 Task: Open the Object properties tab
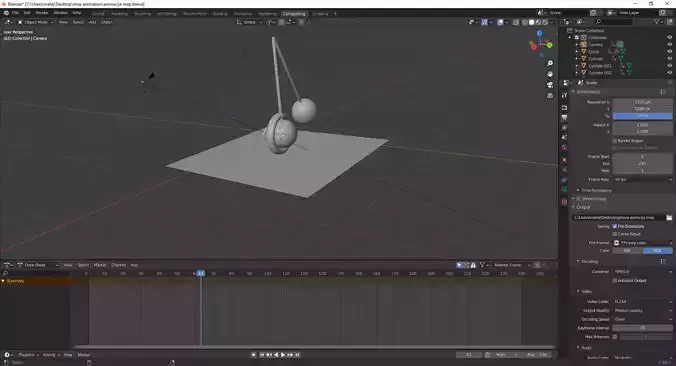pyautogui.click(x=564, y=160)
